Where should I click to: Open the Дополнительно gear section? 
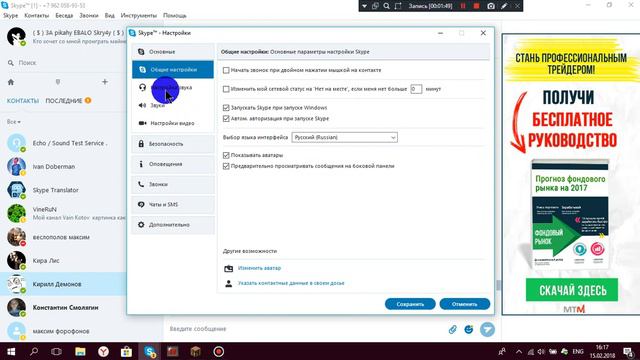[173, 225]
